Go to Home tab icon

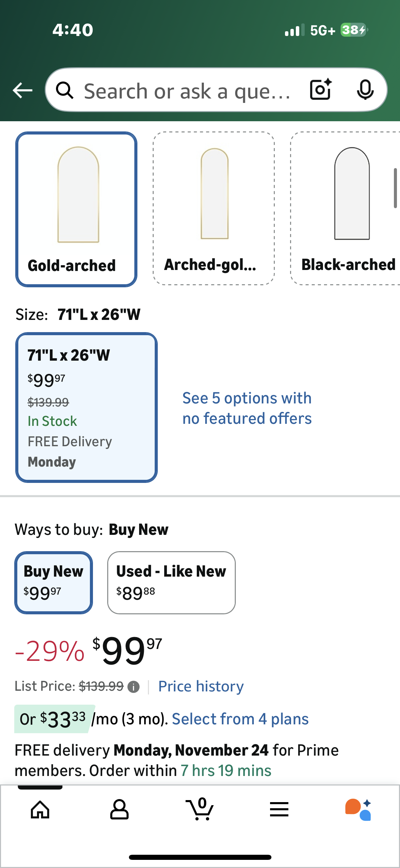point(40,810)
